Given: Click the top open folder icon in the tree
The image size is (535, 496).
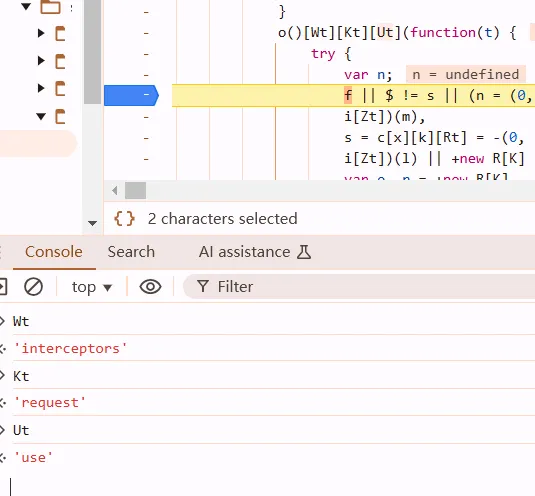Looking at the screenshot, I should [50, 6].
